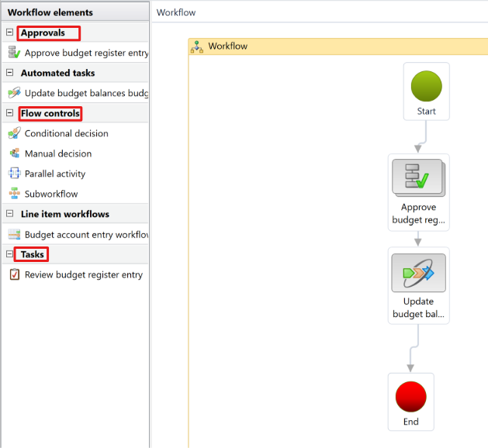Click the Update budget balances icon in the elements list
488x448 pixels.
(14, 93)
